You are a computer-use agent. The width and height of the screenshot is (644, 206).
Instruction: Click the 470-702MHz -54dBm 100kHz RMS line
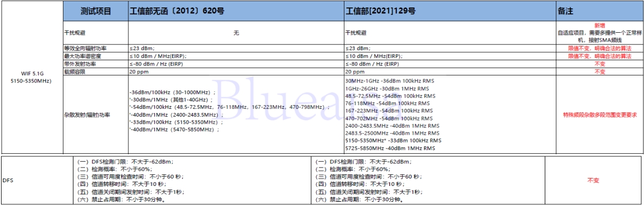click(390, 118)
